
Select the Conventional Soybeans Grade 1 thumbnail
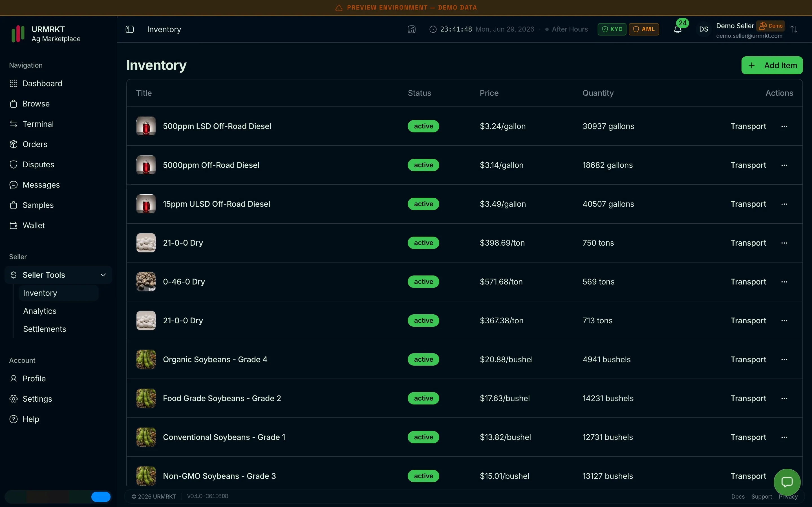point(146,437)
